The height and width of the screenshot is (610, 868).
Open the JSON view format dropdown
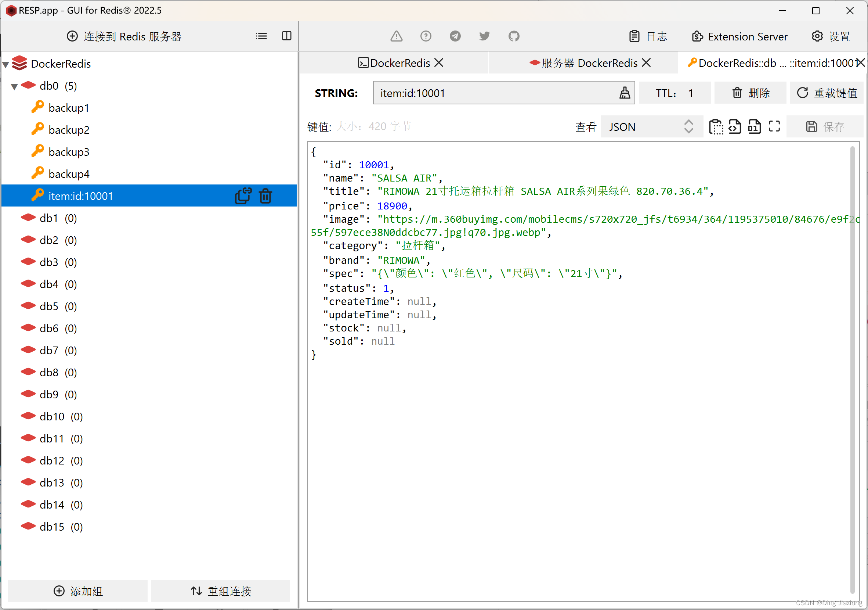(651, 126)
